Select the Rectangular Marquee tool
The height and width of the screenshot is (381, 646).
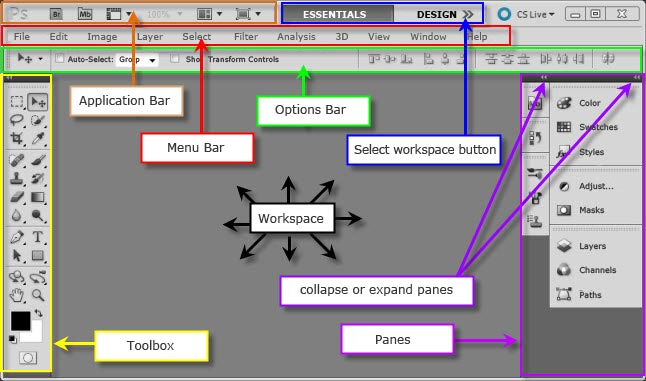pyautogui.click(x=17, y=101)
